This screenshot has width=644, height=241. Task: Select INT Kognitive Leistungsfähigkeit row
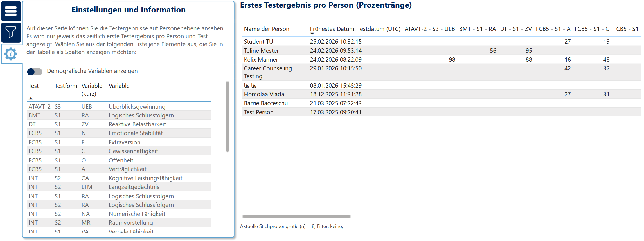[x=145, y=178]
